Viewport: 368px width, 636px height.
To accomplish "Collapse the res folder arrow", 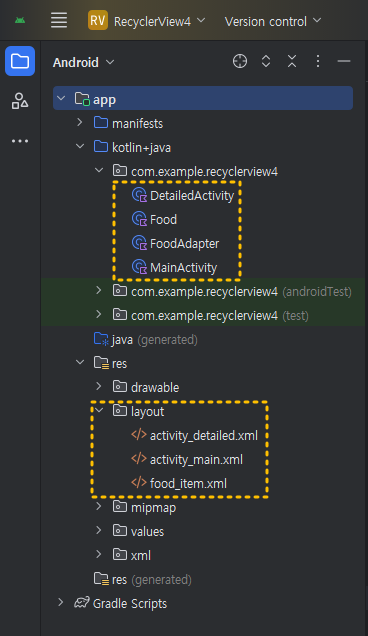I will tap(80, 362).
